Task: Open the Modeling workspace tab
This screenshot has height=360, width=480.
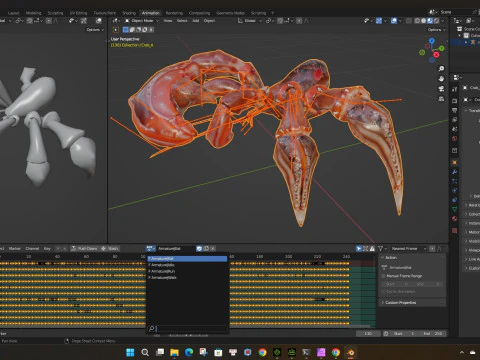Action: click(34, 13)
